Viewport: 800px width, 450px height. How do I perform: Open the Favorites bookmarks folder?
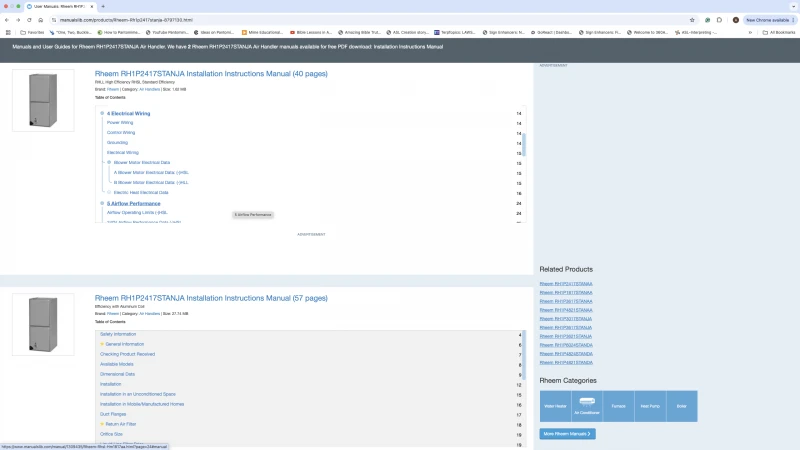click(x=32, y=32)
